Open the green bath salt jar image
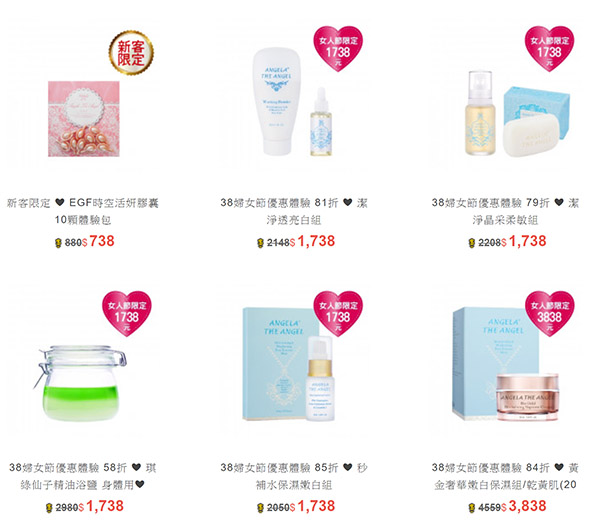 [x=82, y=383]
